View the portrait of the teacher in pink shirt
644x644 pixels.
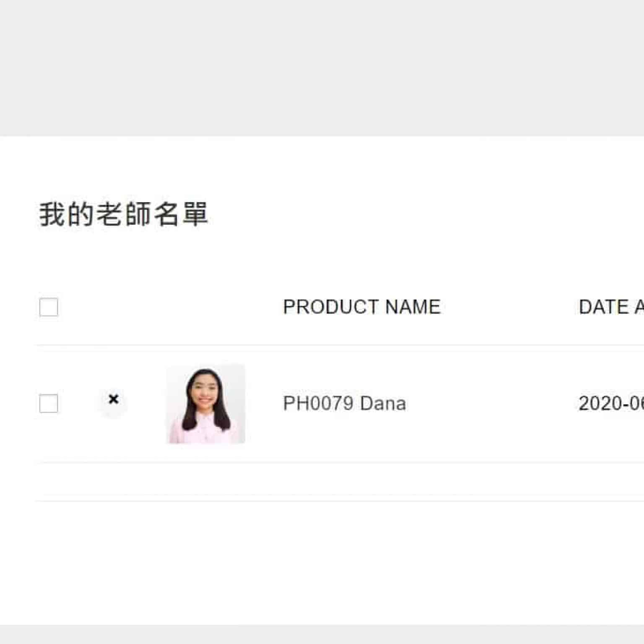point(206,404)
